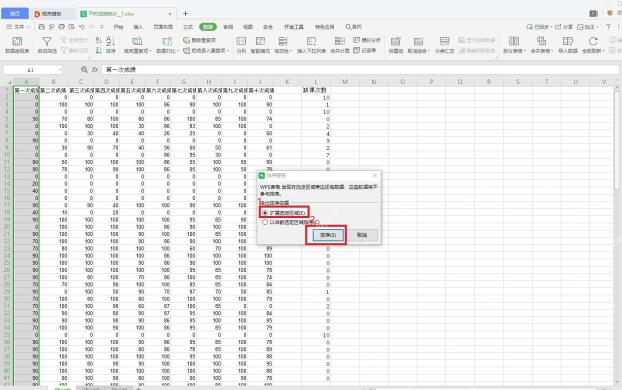Viewport: 622px width, 390px height.
Task: Open the Text to Columns (分列) tool
Action: coord(241,44)
